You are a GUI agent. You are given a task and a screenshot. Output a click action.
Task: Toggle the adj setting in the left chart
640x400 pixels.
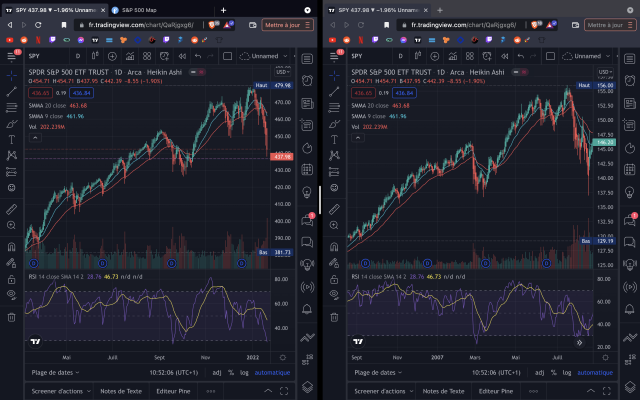pos(217,371)
